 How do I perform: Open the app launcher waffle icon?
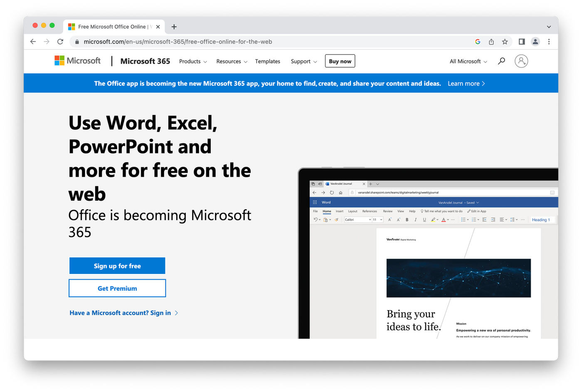pos(315,202)
